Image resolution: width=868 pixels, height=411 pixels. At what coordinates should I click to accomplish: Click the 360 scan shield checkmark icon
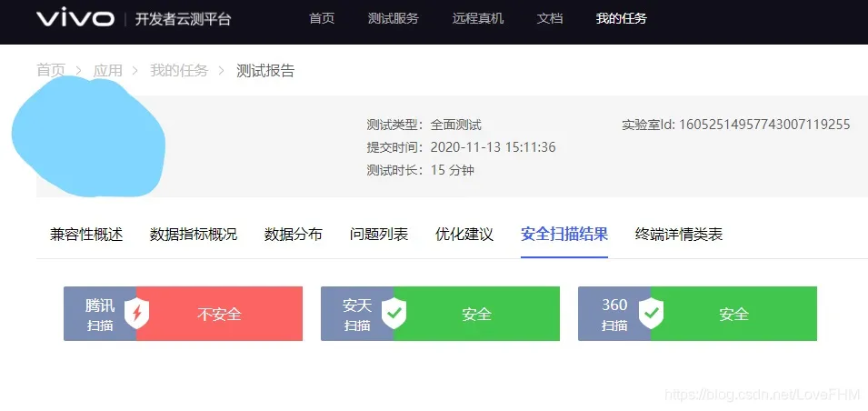coord(651,314)
